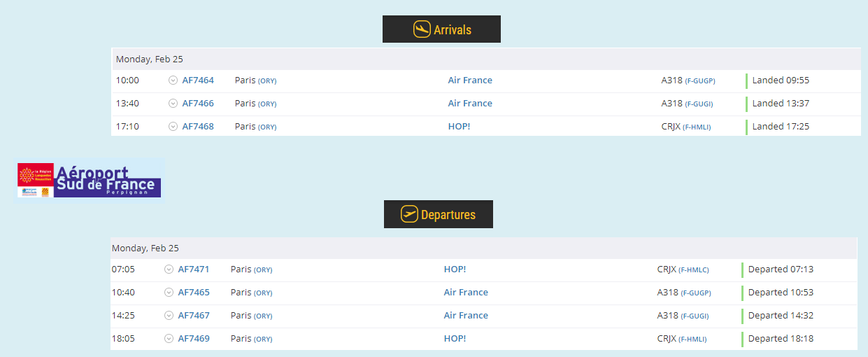Click the Departed 14:32 status

(781, 316)
